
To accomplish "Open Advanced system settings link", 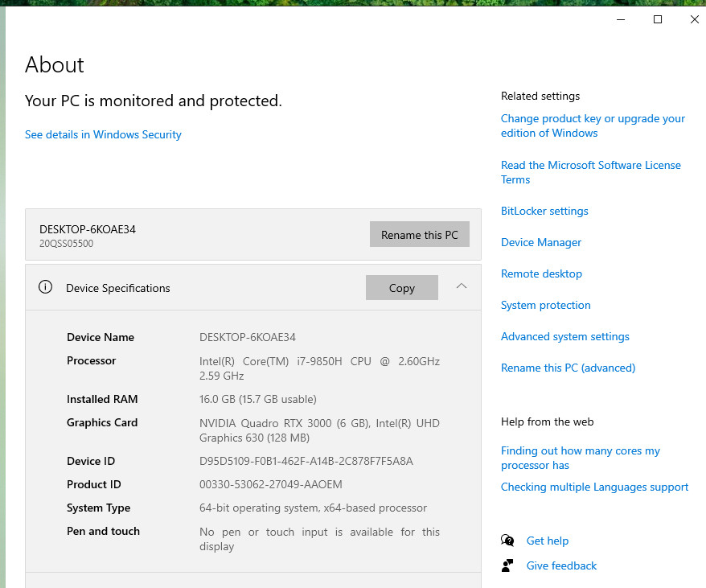I will 565,336.
